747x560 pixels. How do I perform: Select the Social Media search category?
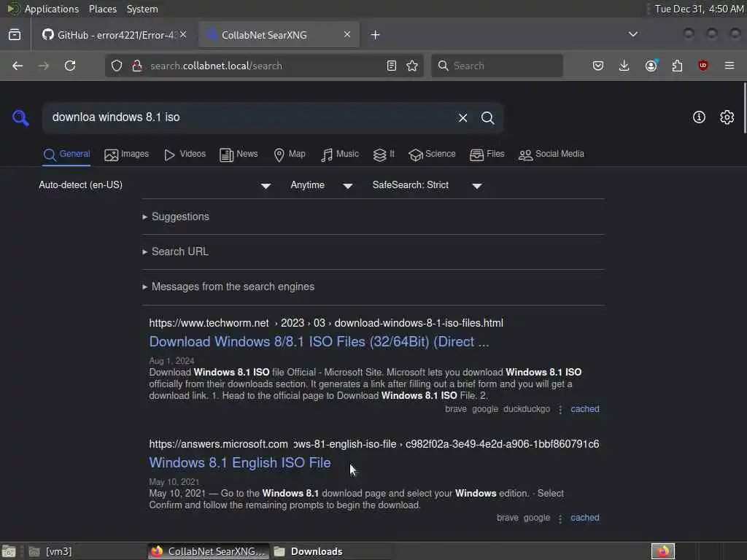551,155
